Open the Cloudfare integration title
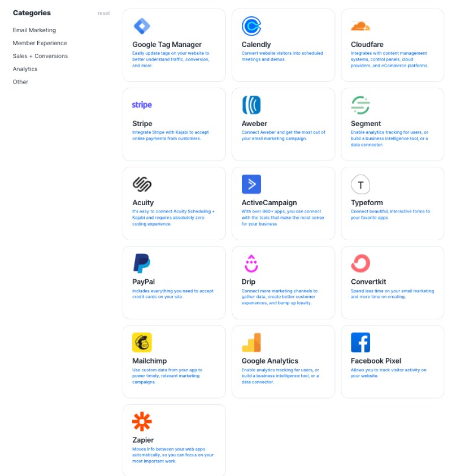Image resolution: width=452 pixels, height=476 pixels. (367, 45)
